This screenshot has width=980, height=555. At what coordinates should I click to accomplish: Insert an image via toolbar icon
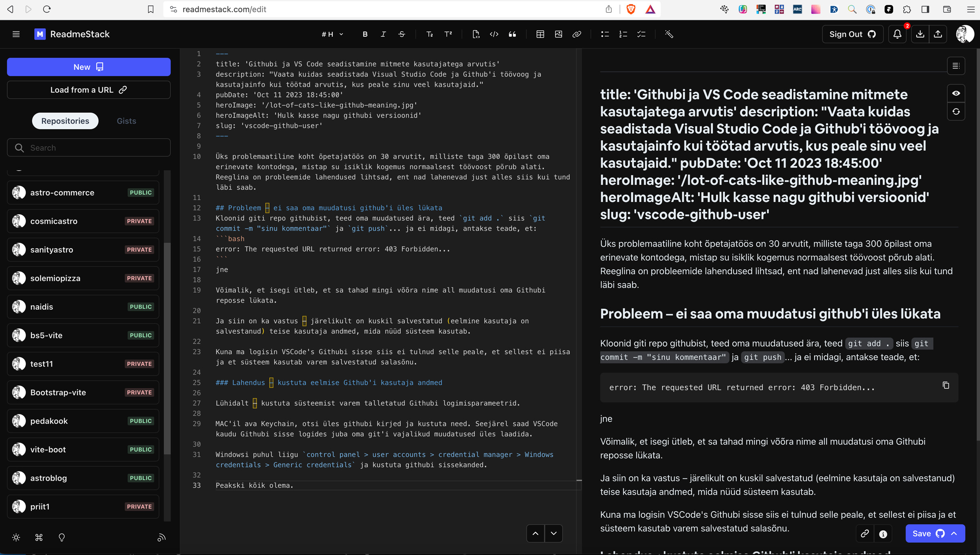click(x=559, y=34)
